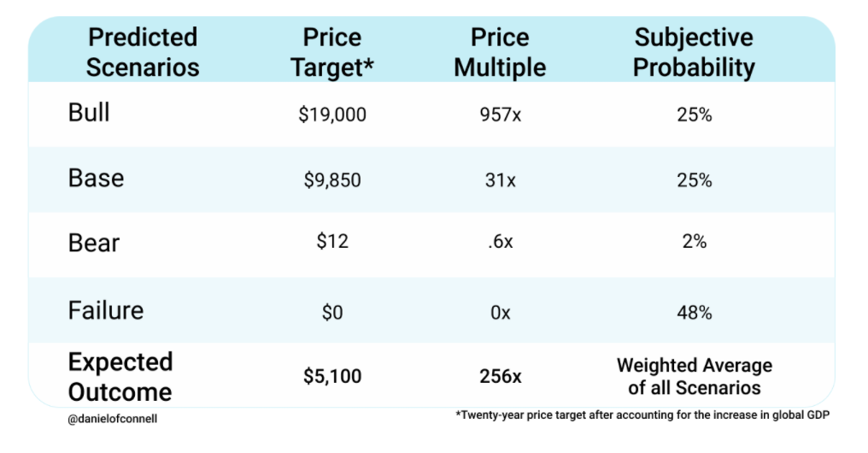Click the $19,000 price target value
The image size is (868, 453).
(x=332, y=115)
